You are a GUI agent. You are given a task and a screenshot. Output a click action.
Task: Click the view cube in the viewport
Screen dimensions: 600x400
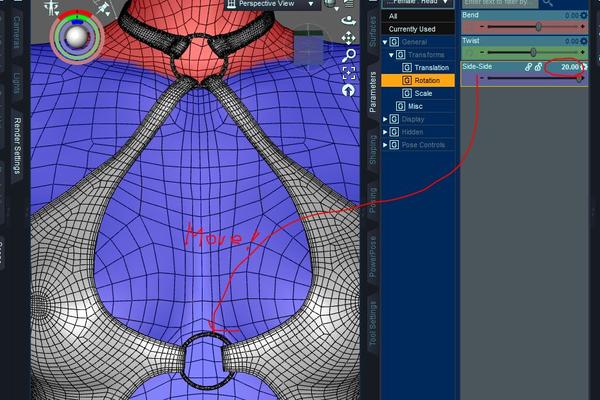point(308,46)
